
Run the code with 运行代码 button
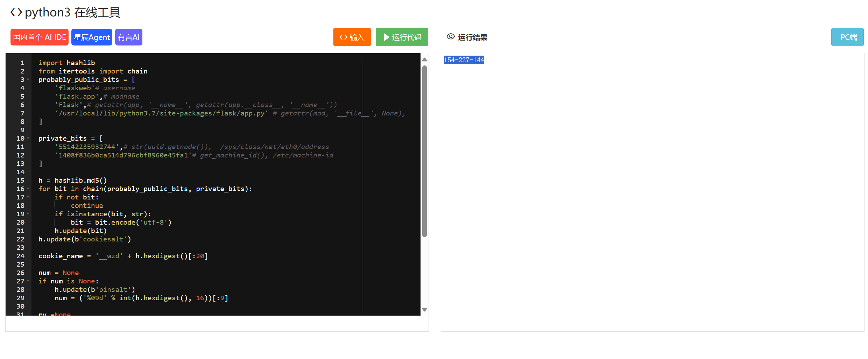402,37
